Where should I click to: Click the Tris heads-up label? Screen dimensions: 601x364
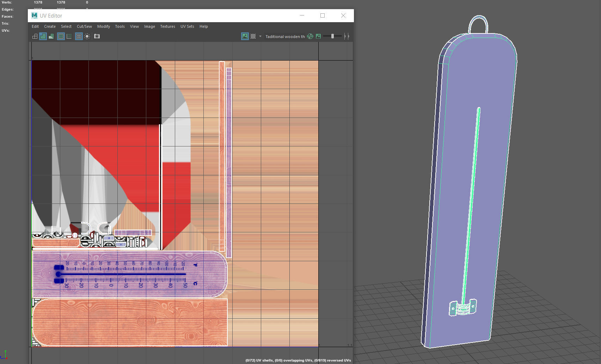5,24
